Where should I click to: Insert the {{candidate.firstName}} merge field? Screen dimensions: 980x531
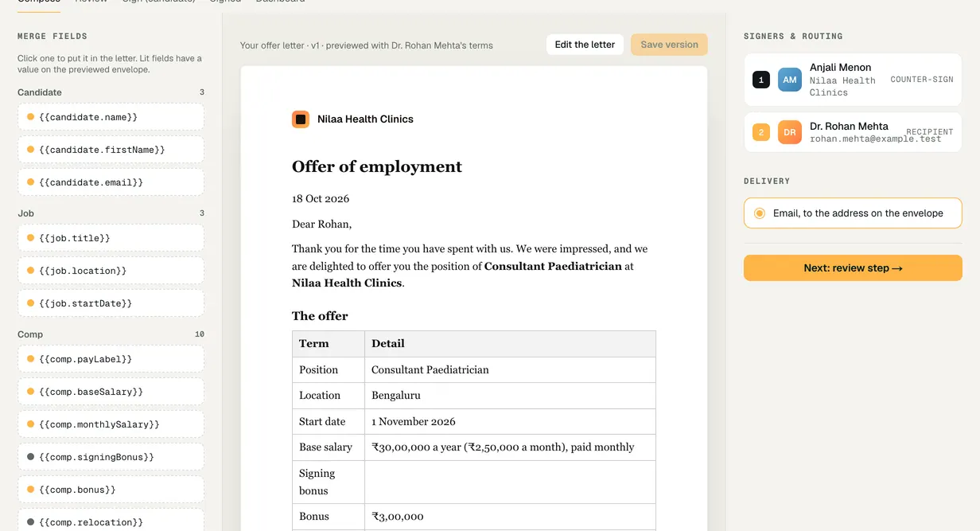tap(111, 150)
